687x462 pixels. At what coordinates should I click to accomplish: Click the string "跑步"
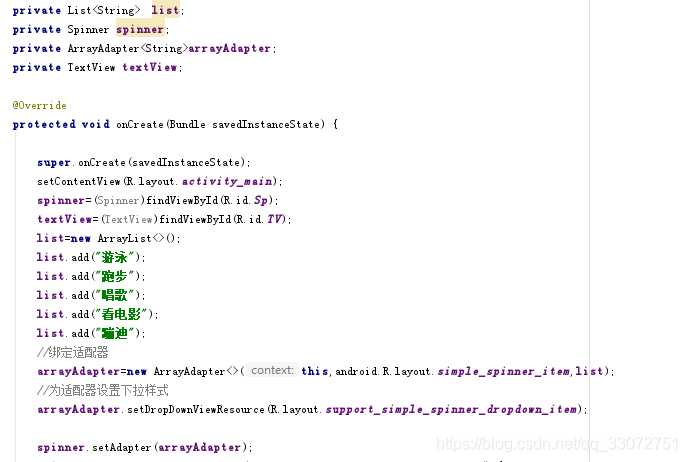[x=115, y=276]
